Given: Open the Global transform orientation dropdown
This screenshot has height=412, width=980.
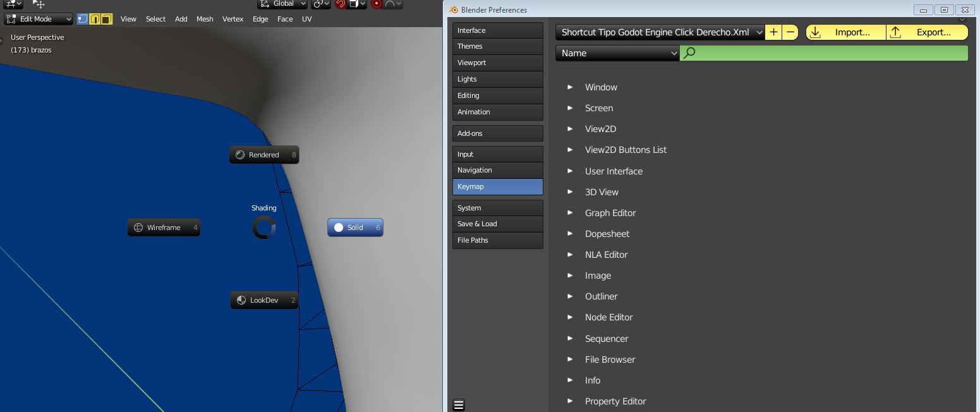Looking at the screenshot, I should (284, 4).
